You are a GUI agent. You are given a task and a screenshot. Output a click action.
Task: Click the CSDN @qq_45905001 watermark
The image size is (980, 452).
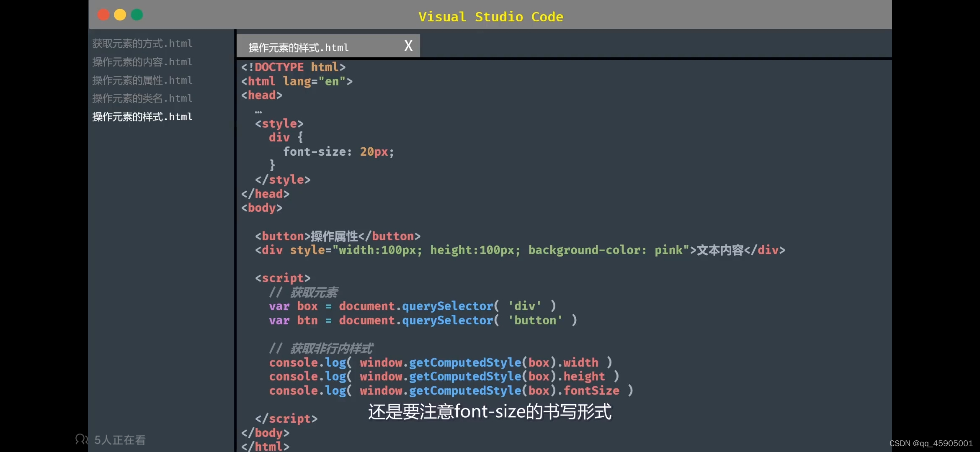click(x=931, y=443)
